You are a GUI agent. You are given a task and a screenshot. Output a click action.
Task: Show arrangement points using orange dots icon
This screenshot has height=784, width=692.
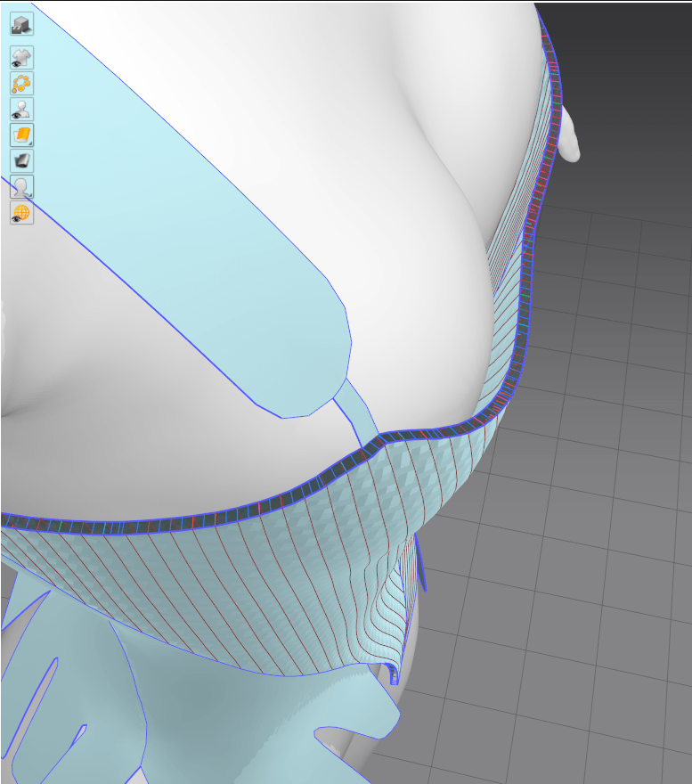pos(21,84)
